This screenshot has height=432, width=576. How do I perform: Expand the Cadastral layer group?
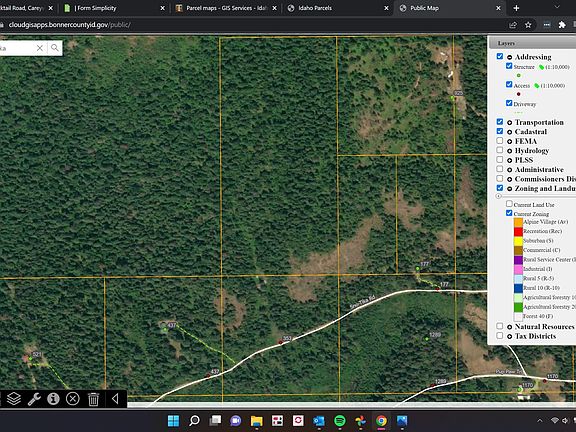click(x=510, y=132)
